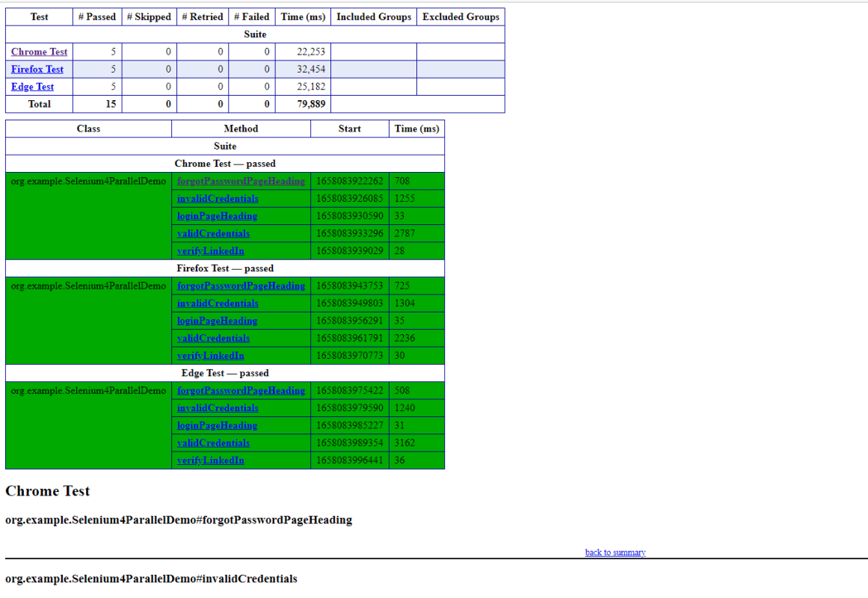Select loginPageHeading link under Firefox Test

[217, 321]
